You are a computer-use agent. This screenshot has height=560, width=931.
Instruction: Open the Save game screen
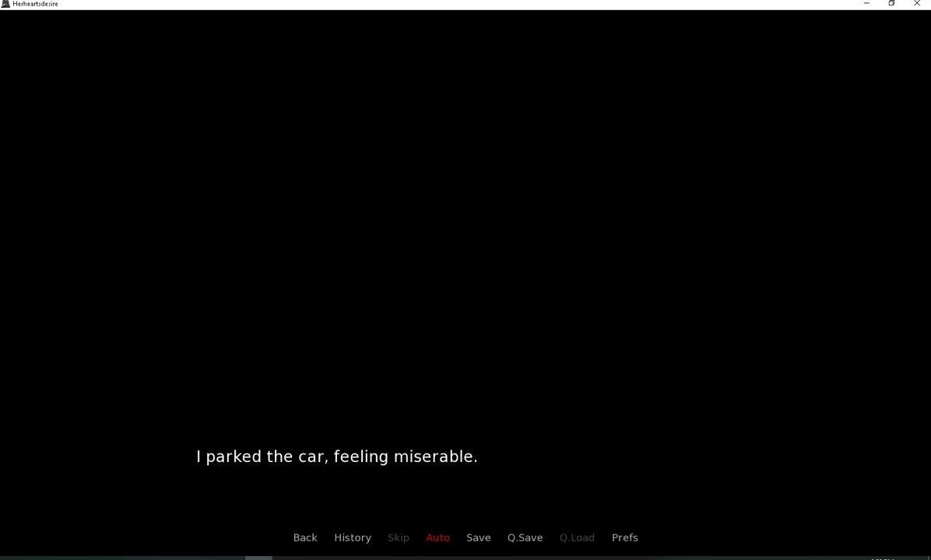478,537
